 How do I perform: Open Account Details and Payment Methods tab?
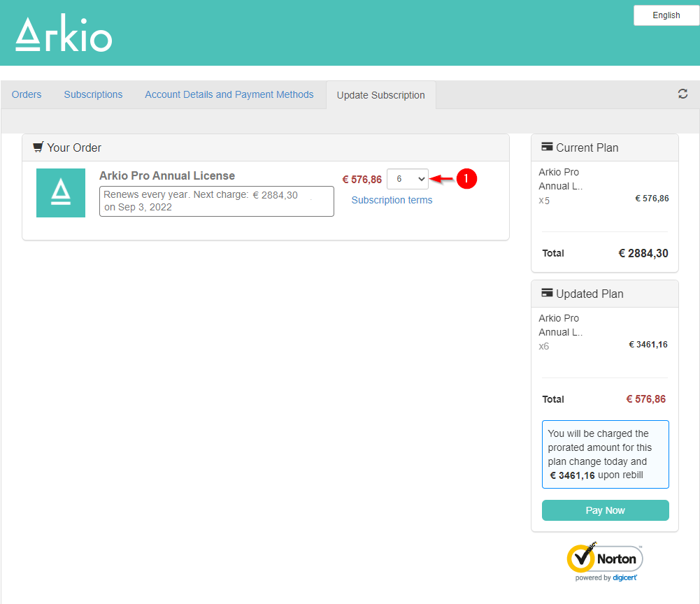(229, 94)
